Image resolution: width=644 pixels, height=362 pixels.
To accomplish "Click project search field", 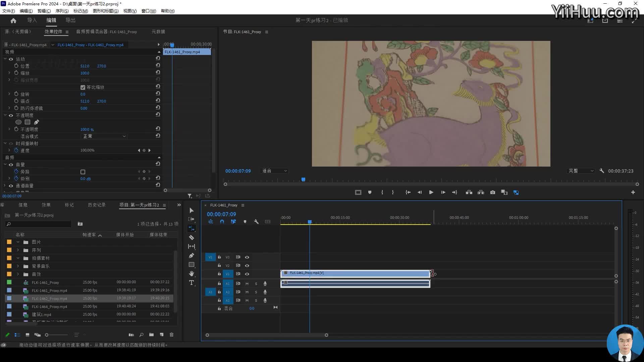I will pos(38,224).
